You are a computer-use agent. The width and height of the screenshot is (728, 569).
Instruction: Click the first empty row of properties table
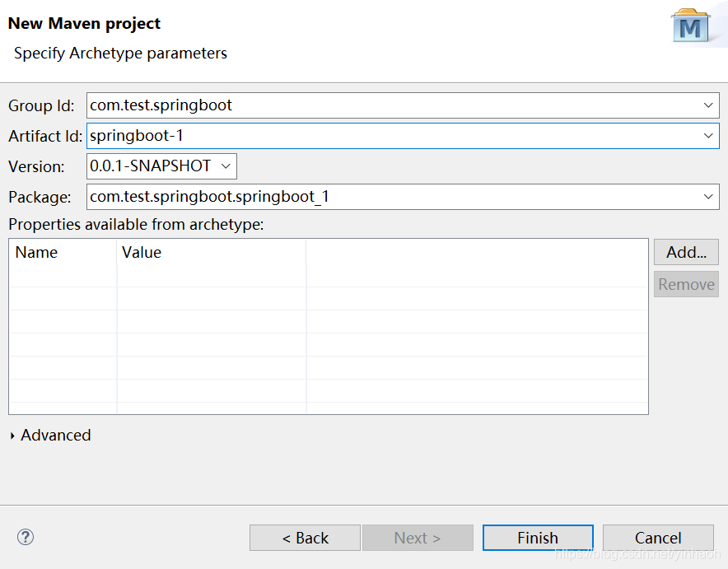click(x=329, y=276)
